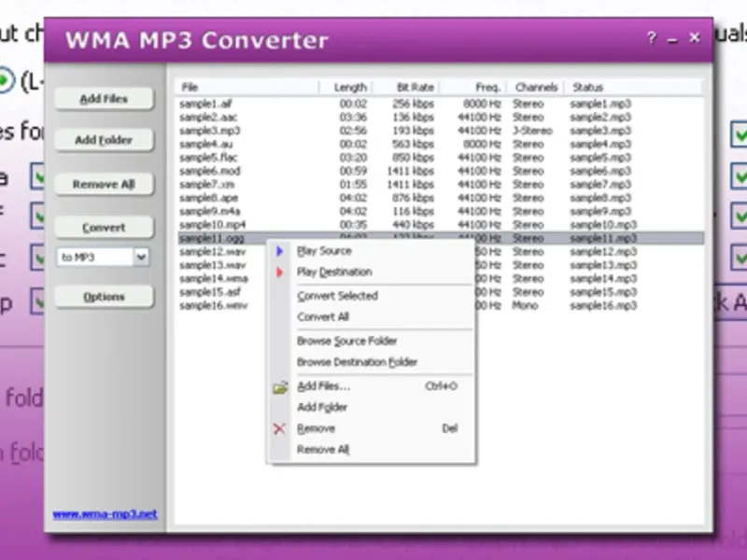Sort list by Length column header
The width and height of the screenshot is (747, 560).
point(345,87)
